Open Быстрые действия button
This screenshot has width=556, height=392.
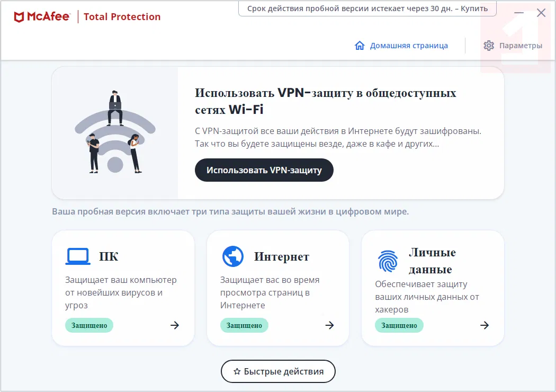pos(278,371)
